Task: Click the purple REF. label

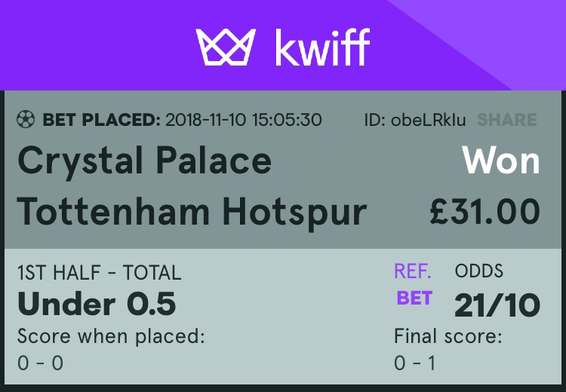Action: pyautogui.click(x=413, y=271)
